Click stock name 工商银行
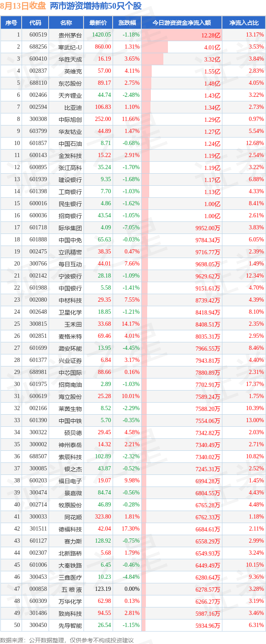This screenshot has height=644, width=266. (x=70, y=192)
